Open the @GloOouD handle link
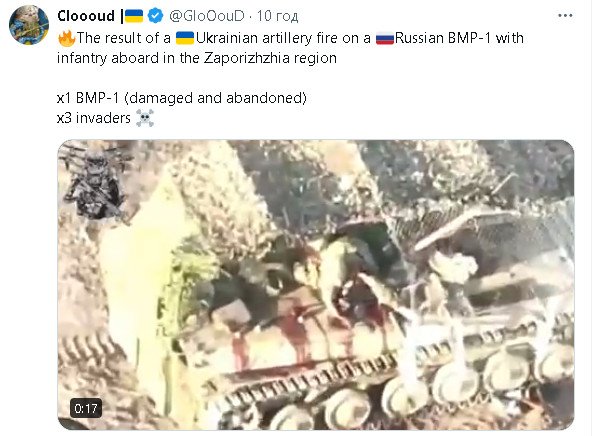595x436 pixels. click(x=207, y=16)
